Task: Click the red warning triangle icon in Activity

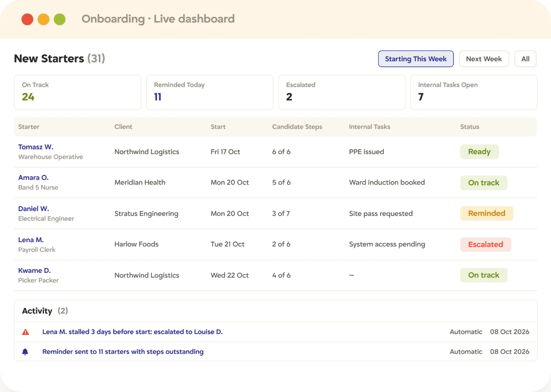Action: (x=25, y=332)
